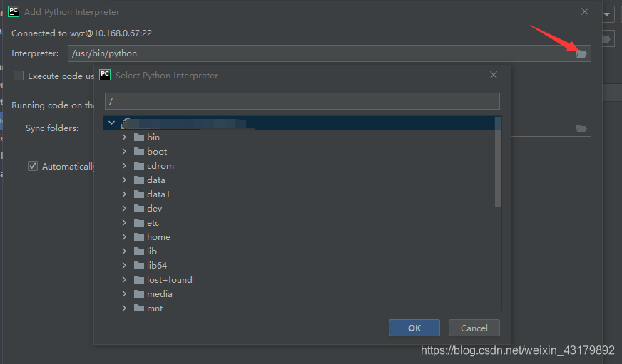The height and width of the screenshot is (364, 622).
Task: Click the etc folder icon
Action: (139, 223)
